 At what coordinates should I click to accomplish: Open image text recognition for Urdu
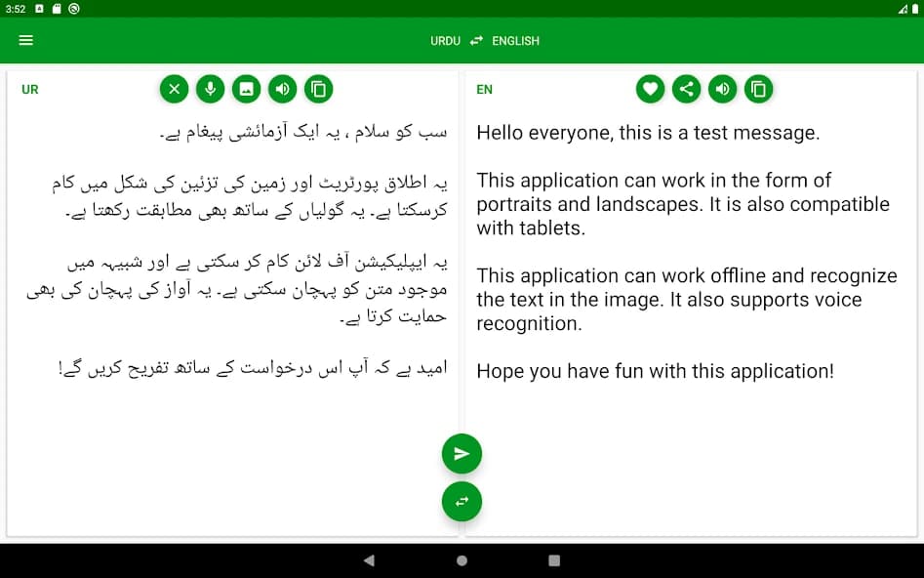click(x=246, y=89)
